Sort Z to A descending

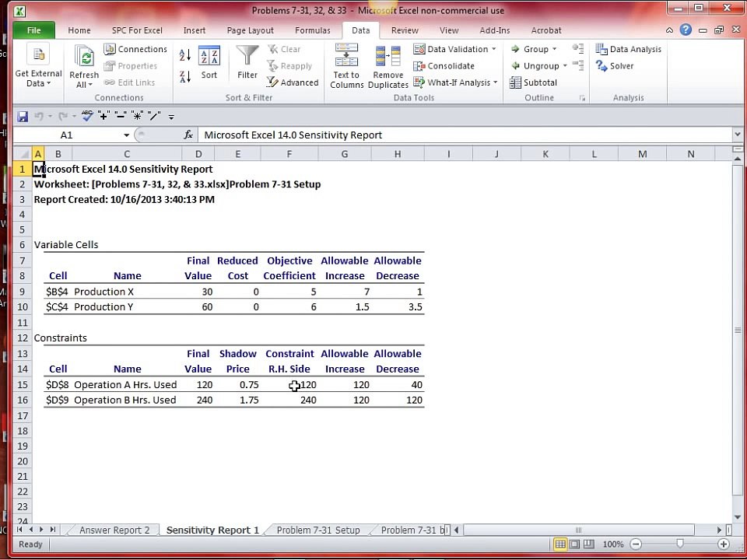[185, 76]
